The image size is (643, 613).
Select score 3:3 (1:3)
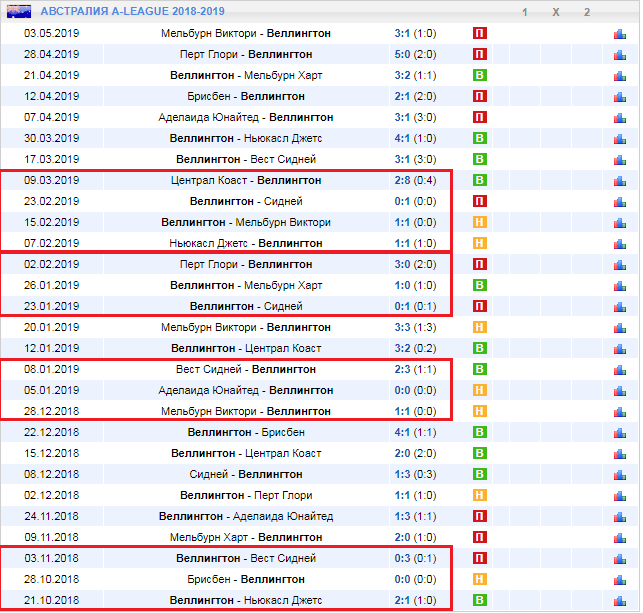[x=415, y=327]
